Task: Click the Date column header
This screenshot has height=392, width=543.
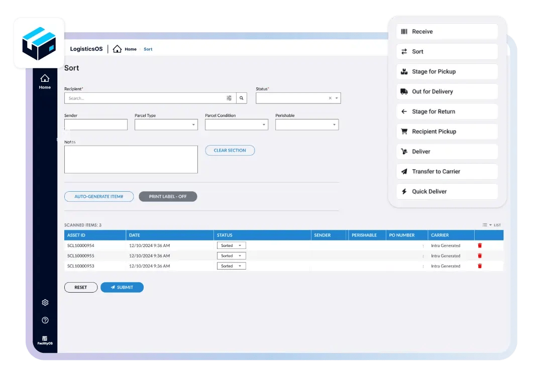Action: (170, 235)
